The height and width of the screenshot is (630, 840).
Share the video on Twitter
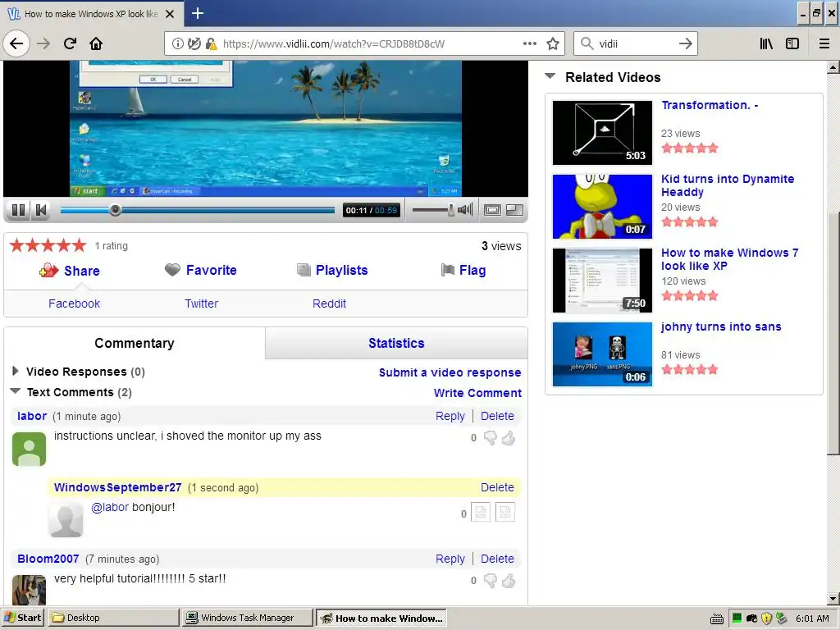[x=202, y=304]
